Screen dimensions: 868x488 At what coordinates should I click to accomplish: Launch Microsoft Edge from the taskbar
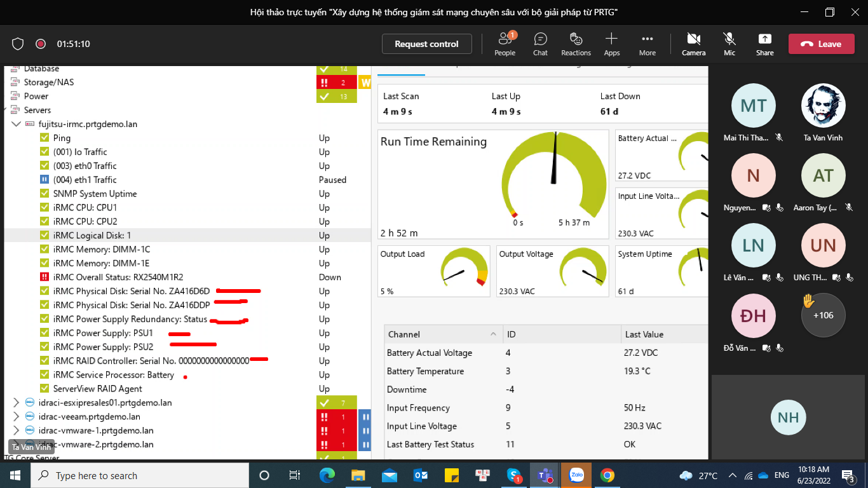pyautogui.click(x=327, y=475)
